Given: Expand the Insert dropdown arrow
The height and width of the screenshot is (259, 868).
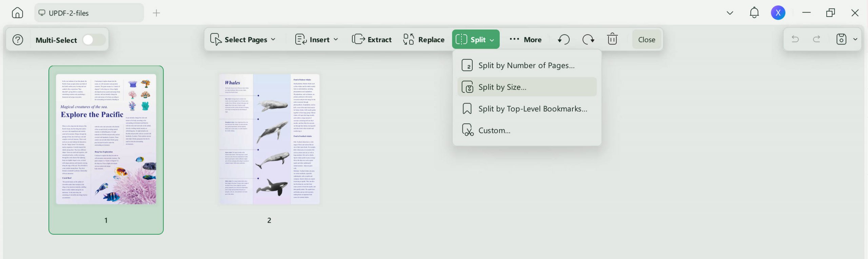Looking at the screenshot, I should pos(336,40).
